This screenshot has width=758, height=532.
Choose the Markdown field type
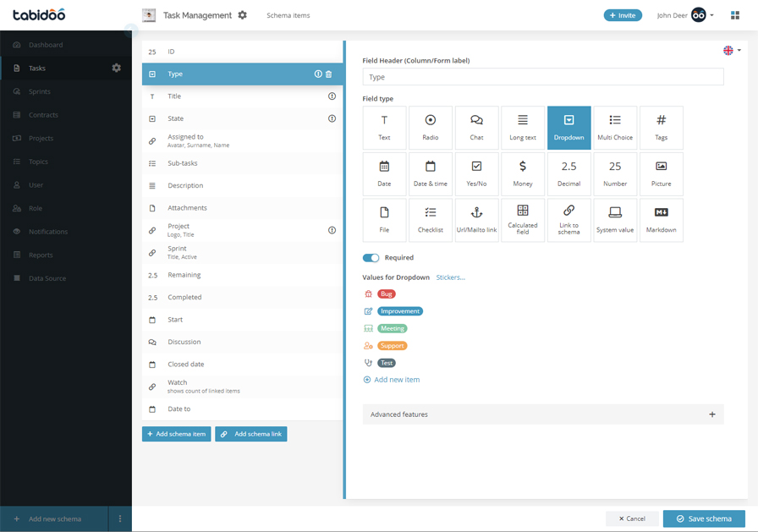[x=661, y=221]
